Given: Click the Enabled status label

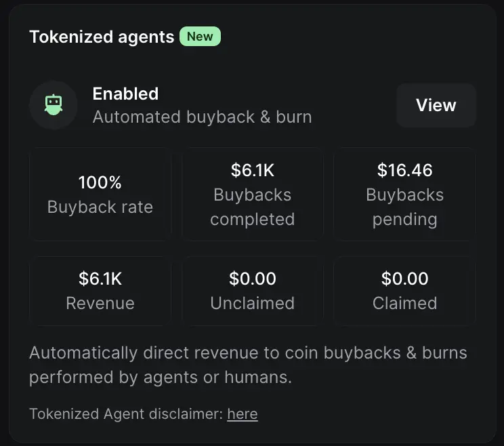Looking at the screenshot, I should 125,94.
